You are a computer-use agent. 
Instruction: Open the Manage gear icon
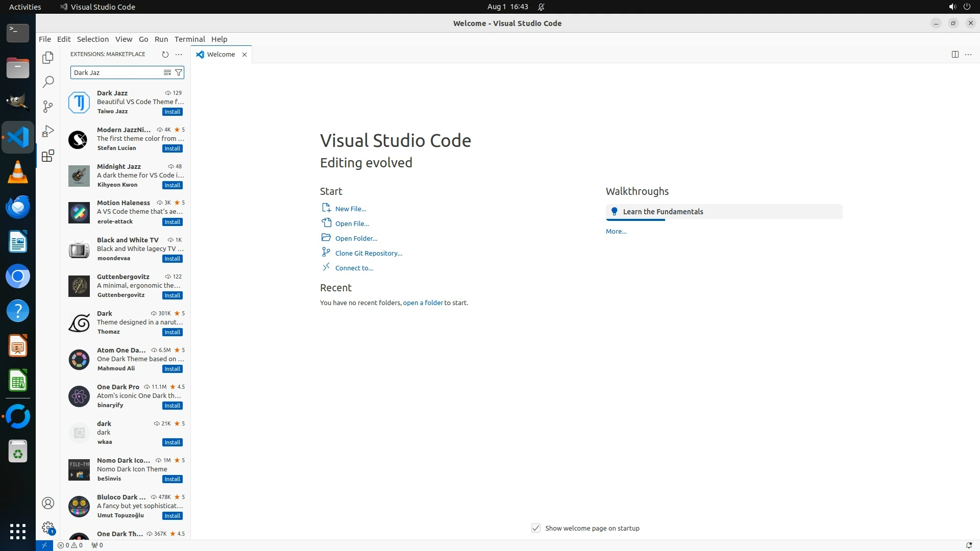click(48, 528)
